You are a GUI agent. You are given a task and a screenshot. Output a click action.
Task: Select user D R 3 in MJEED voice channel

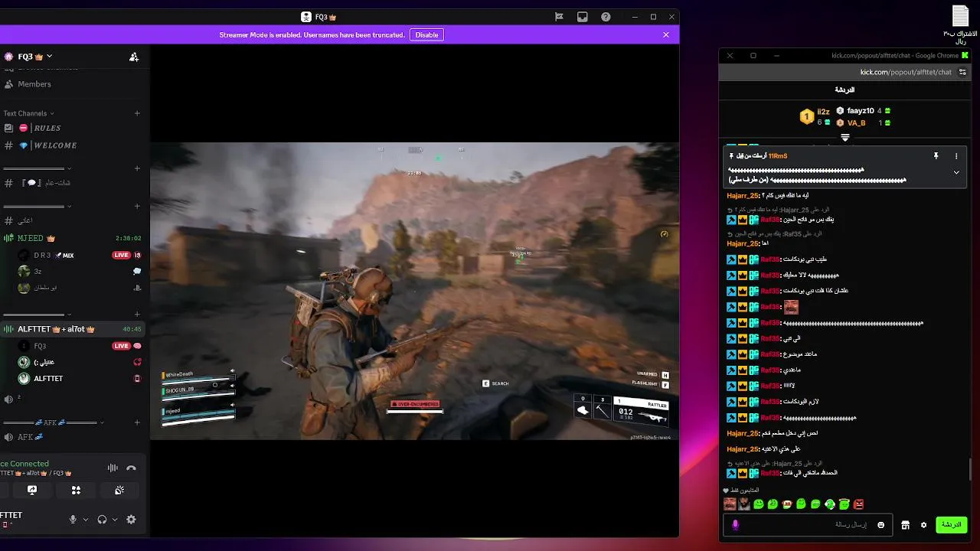53,255
